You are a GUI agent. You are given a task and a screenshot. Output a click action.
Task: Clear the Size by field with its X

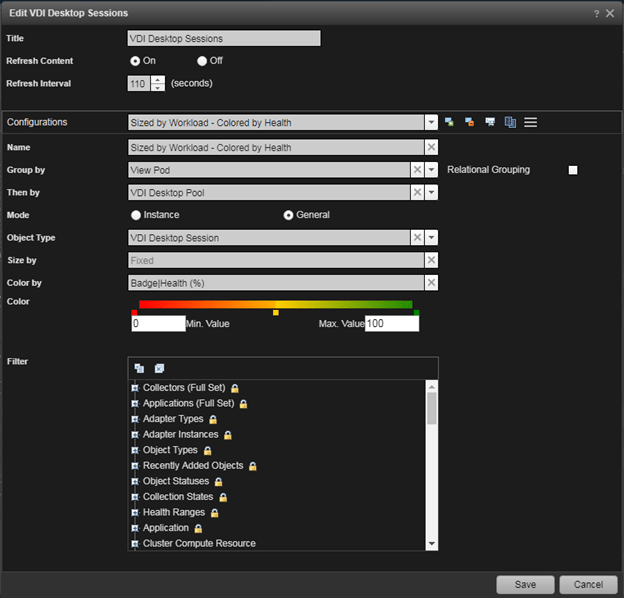click(x=431, y=260)
